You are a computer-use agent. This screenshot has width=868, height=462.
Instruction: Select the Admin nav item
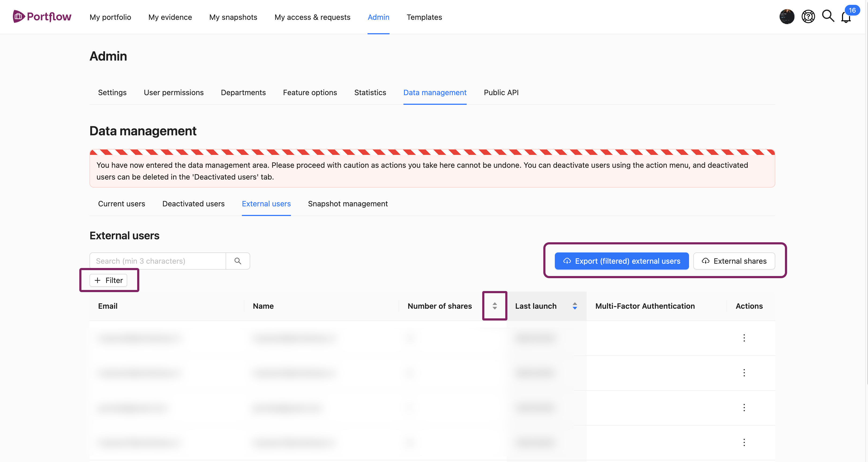click(378, 17)
